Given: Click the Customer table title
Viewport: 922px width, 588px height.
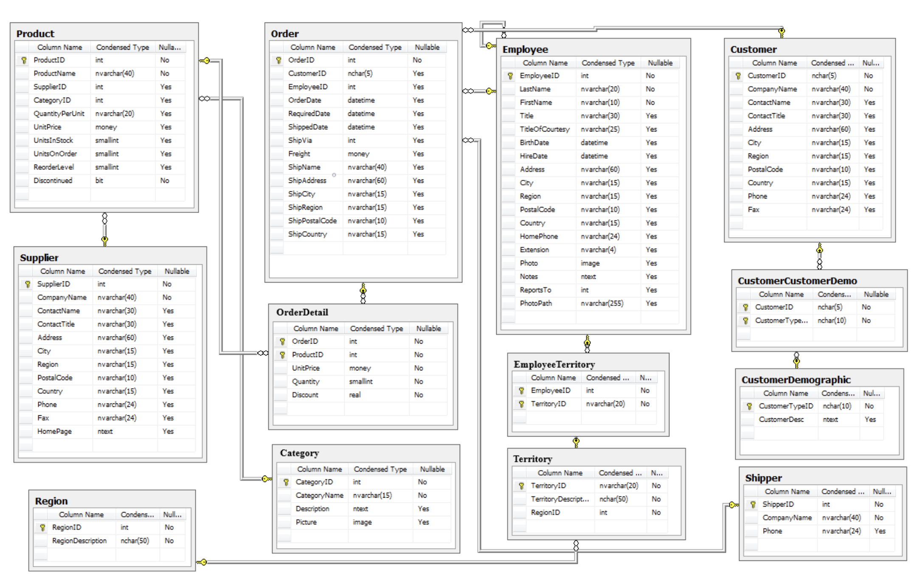Looking at the screenshot, I should pos(753,49).
